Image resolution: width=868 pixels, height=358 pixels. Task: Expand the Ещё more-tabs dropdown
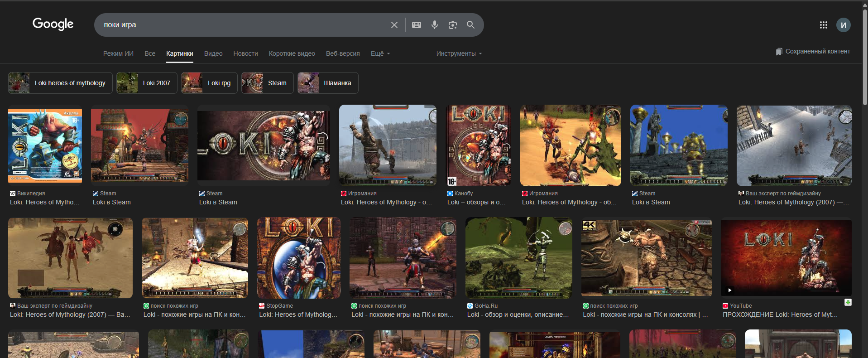380,53
